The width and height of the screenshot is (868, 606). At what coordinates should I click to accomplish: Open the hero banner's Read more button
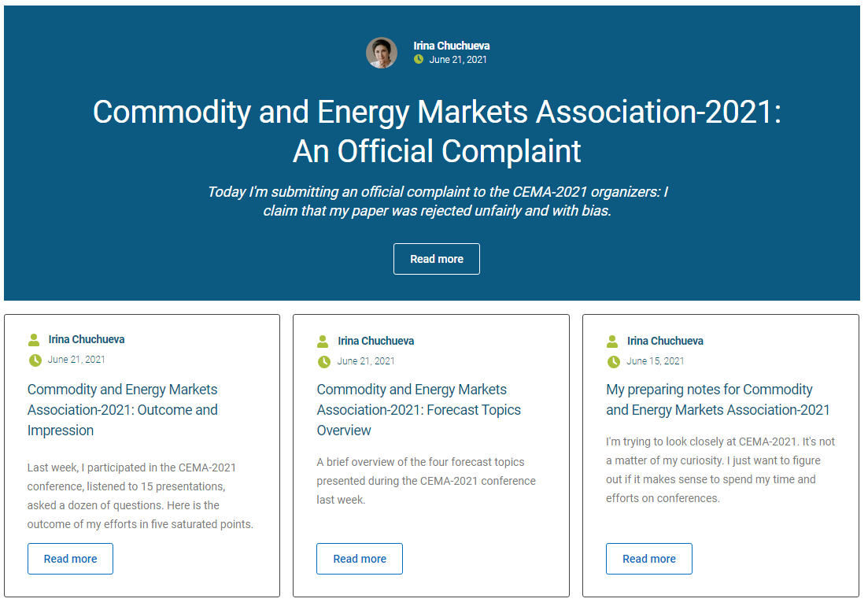click(437, 259)
